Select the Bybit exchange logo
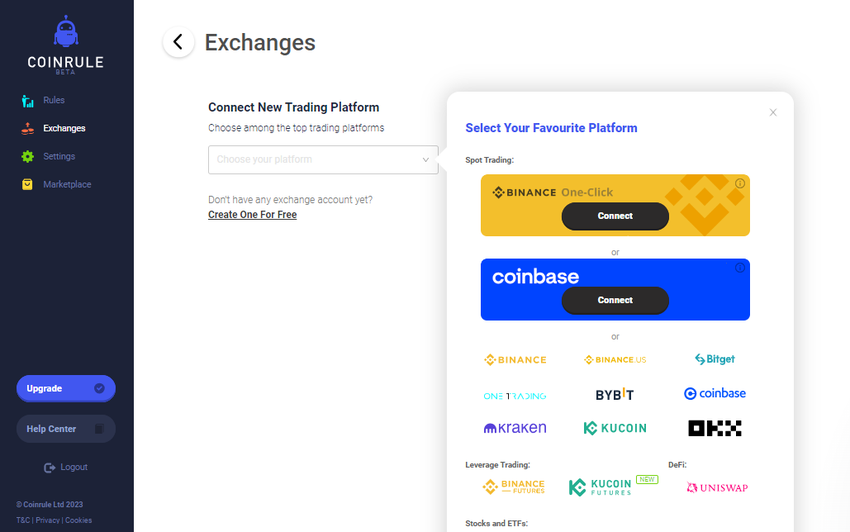 (615, 394)
